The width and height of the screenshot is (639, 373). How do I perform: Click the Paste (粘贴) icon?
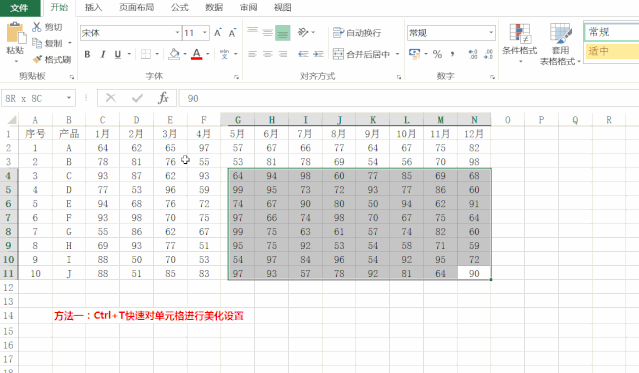click(15, 33)
